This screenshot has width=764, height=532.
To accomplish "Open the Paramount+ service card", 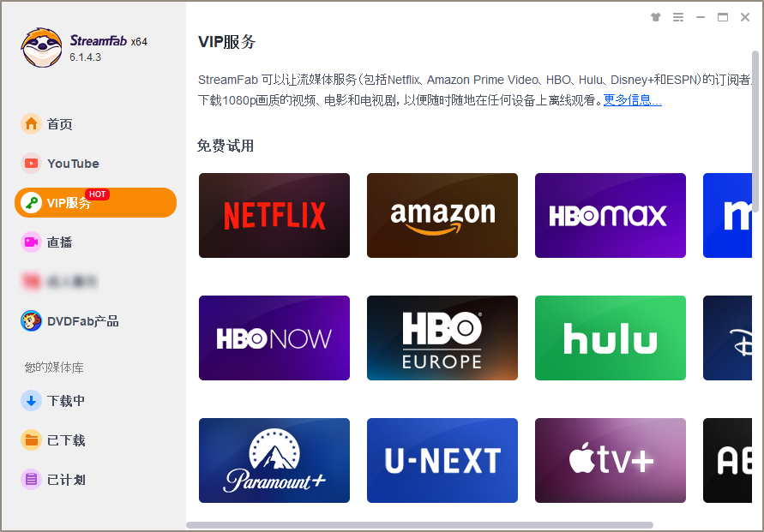I will tap(274, 460).
